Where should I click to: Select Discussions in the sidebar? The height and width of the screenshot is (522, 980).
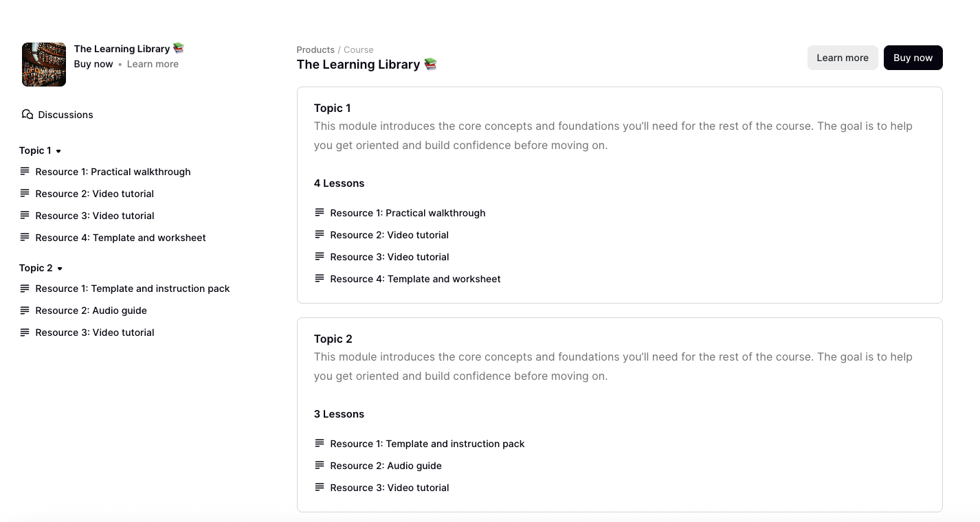pos(64,114)
